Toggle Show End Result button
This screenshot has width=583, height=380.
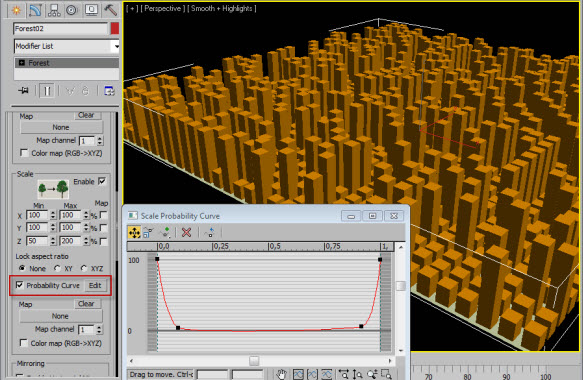click(x=47, y=90)
